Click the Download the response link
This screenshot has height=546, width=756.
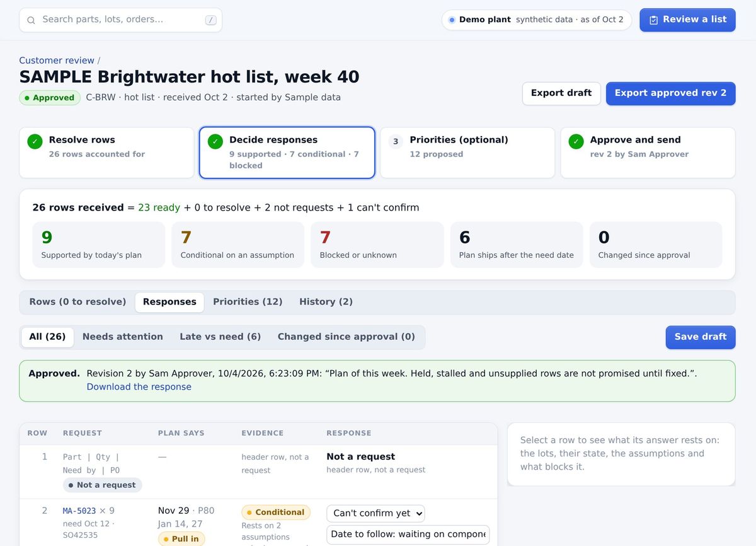pos(139,387)
